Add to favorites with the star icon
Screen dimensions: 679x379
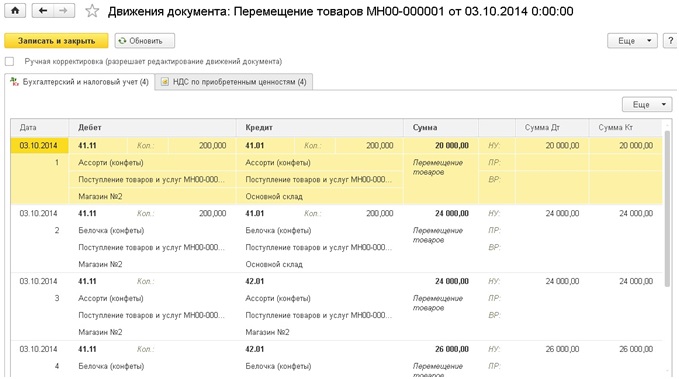[x=92, y=11]
